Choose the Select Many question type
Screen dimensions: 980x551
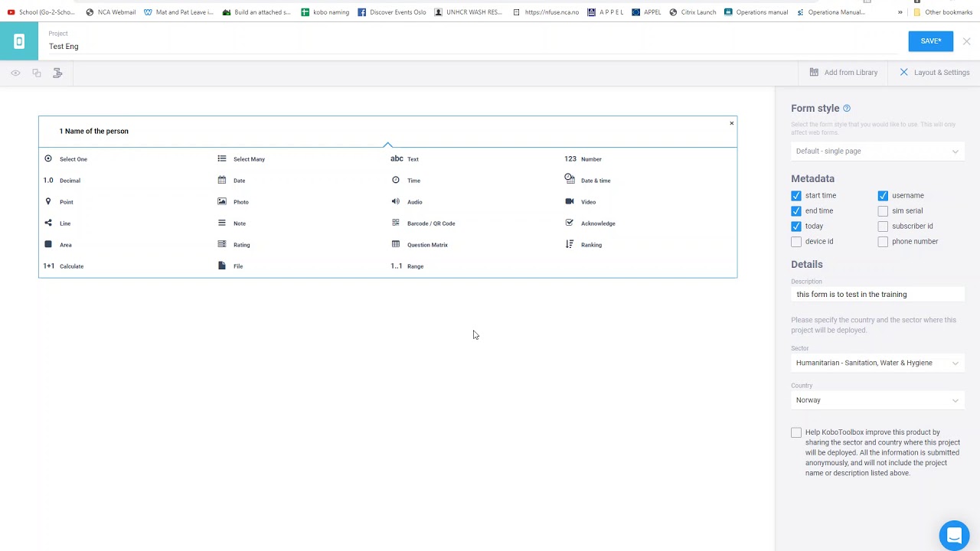tap(241, 159)
